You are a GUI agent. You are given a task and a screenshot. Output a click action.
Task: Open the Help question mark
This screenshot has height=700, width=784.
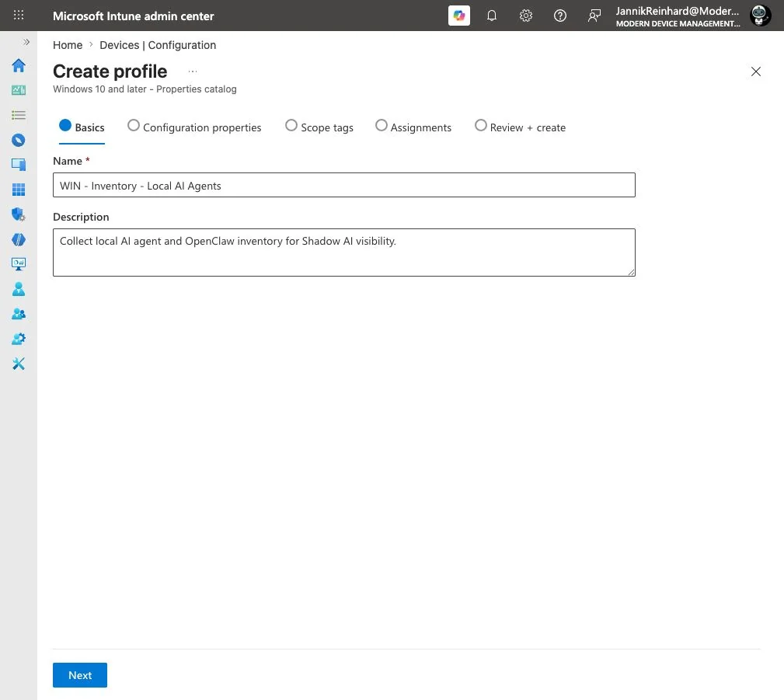click(x=560, y=16)
